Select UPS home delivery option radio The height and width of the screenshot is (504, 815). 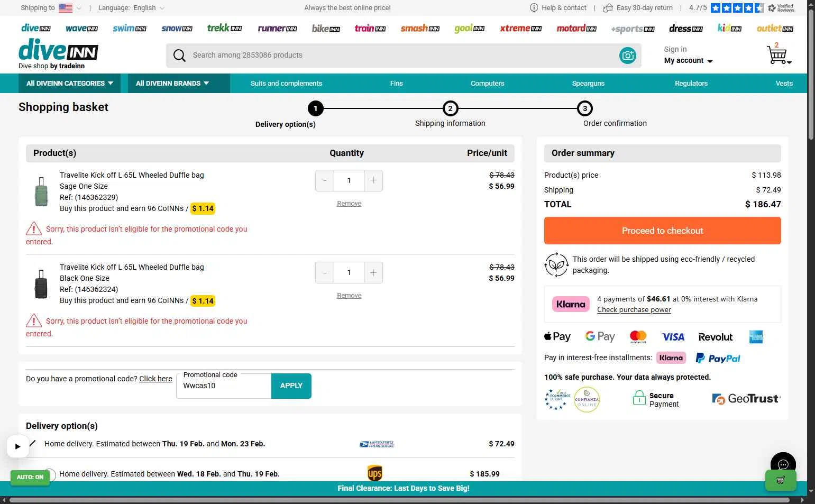click(x=50, y=474)
